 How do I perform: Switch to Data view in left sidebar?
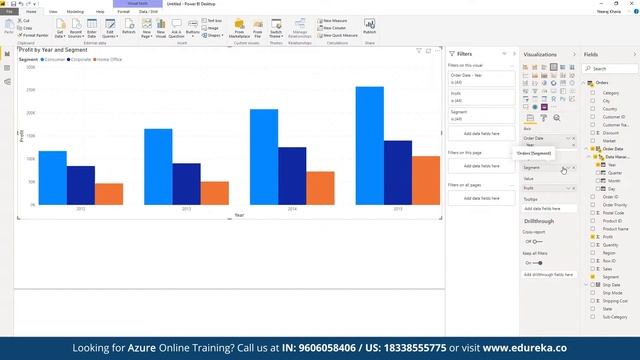point(7,68)
